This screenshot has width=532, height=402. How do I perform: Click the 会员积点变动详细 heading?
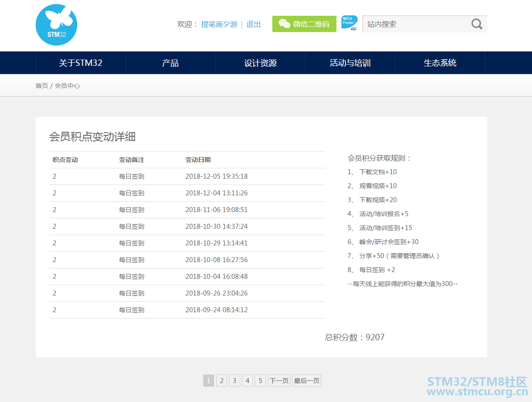[92, 137]
